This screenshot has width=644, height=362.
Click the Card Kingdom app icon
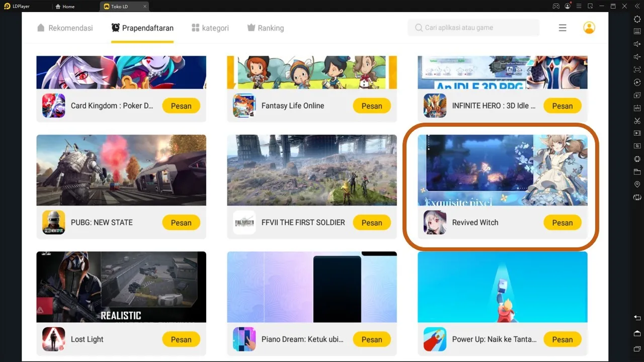[53, 106]
